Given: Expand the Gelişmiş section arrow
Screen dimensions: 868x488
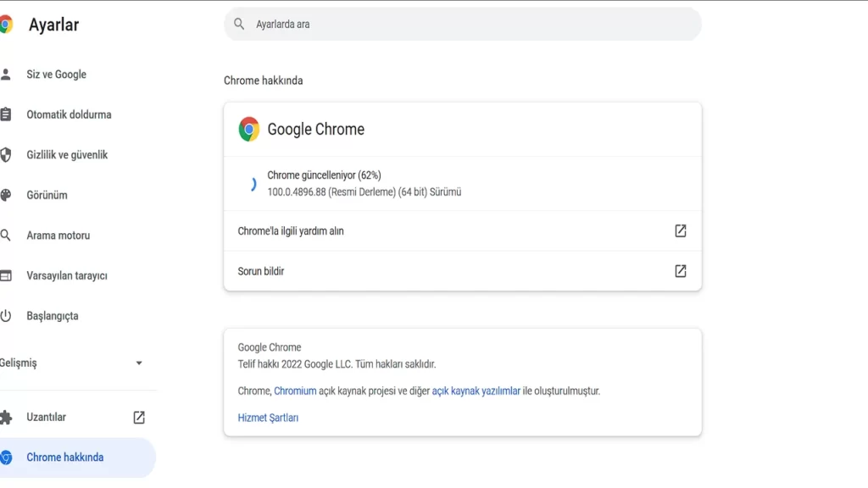Looking at the screenshot, I should pos(139,363).
